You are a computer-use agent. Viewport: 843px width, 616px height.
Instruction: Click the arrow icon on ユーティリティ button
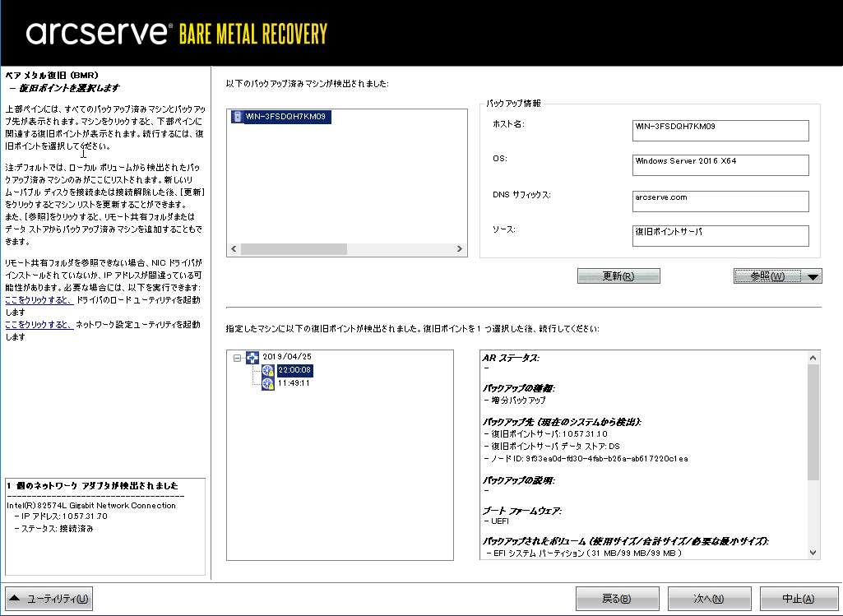tap(16, 599)
